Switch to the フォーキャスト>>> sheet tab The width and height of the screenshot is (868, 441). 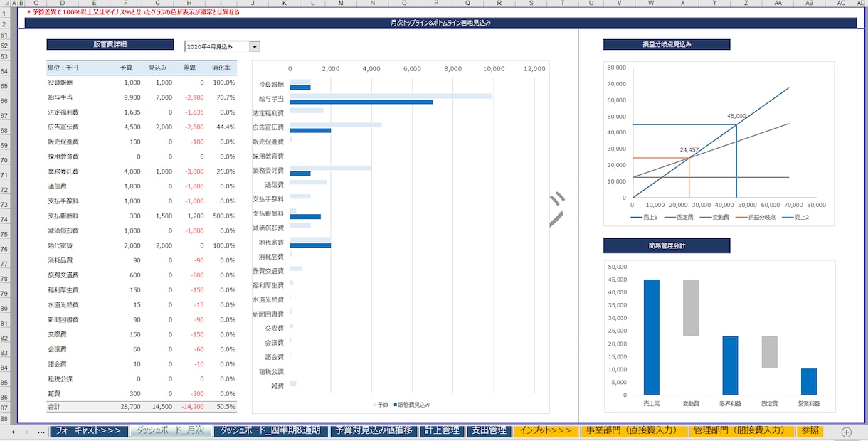(88, 431)
